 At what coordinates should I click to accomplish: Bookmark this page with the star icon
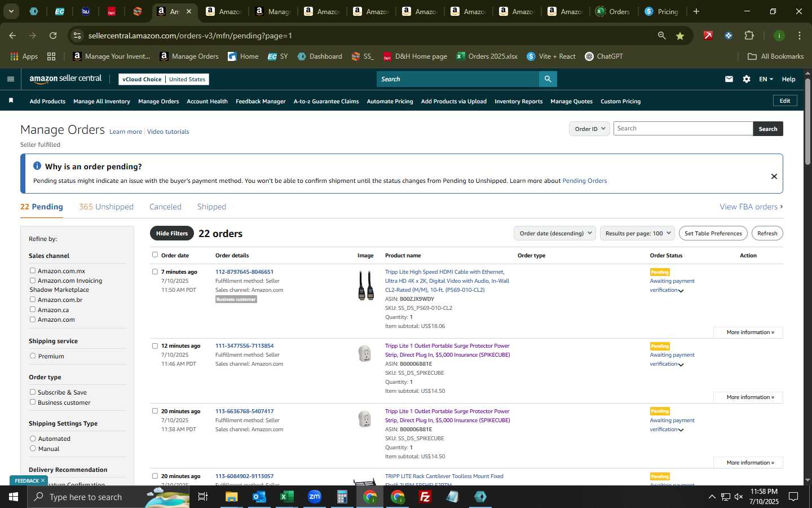coord(680,36)
